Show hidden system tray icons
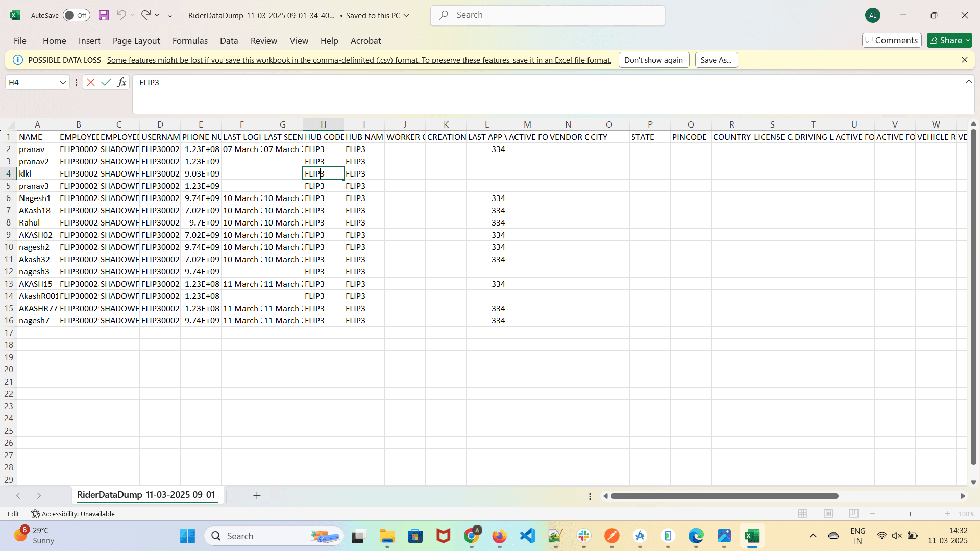The image size is (980, 551). (x=813, y=536)
